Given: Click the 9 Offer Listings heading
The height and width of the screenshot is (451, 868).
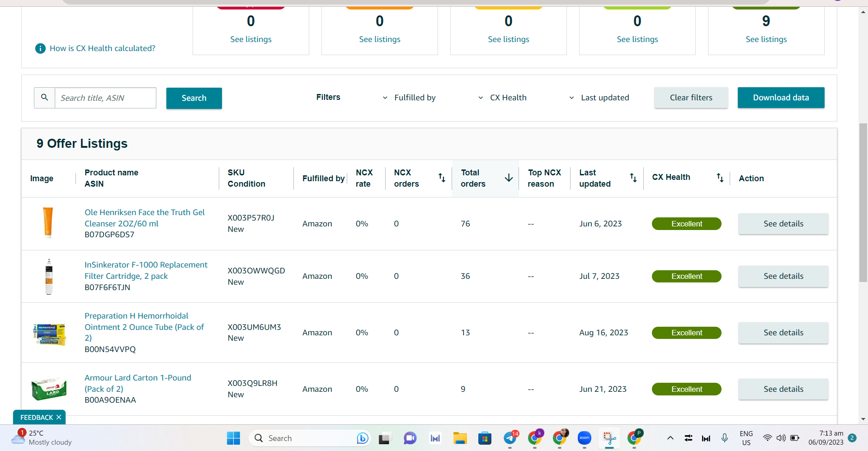Looking at the screenshot, I should (x=82, y=144).
